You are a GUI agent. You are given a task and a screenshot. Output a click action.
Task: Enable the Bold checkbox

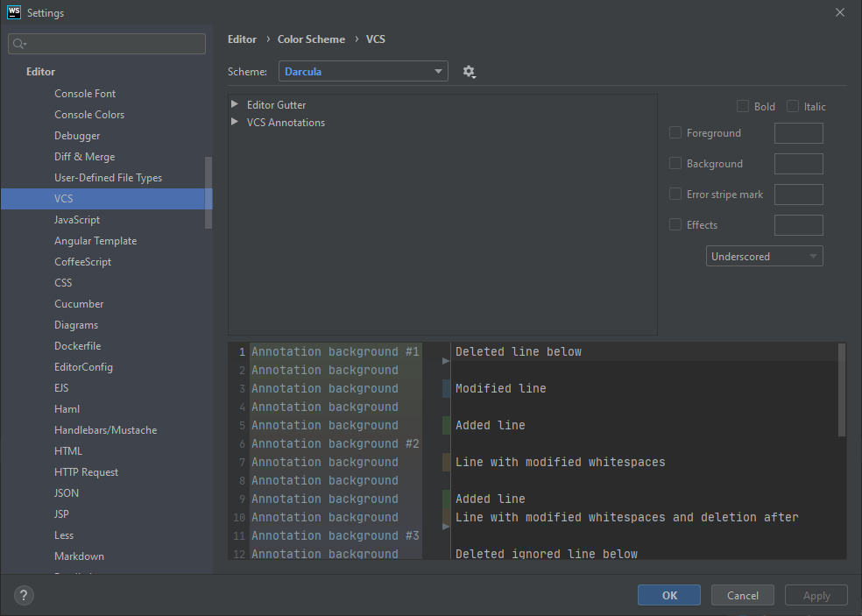[x=743, y=107]
